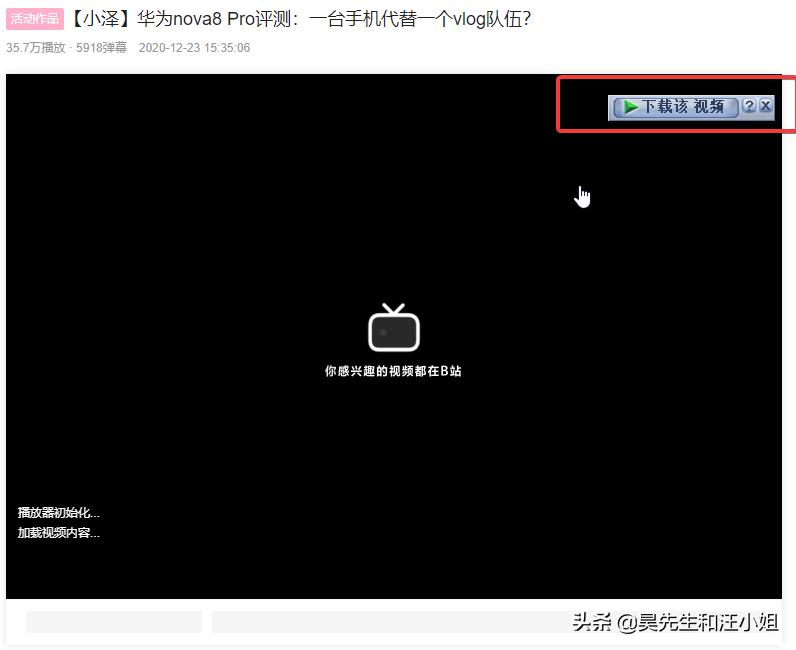Click the question mark help icon on download bar
The width and height of the screenshot is (796, 650).
pos(749,106)
